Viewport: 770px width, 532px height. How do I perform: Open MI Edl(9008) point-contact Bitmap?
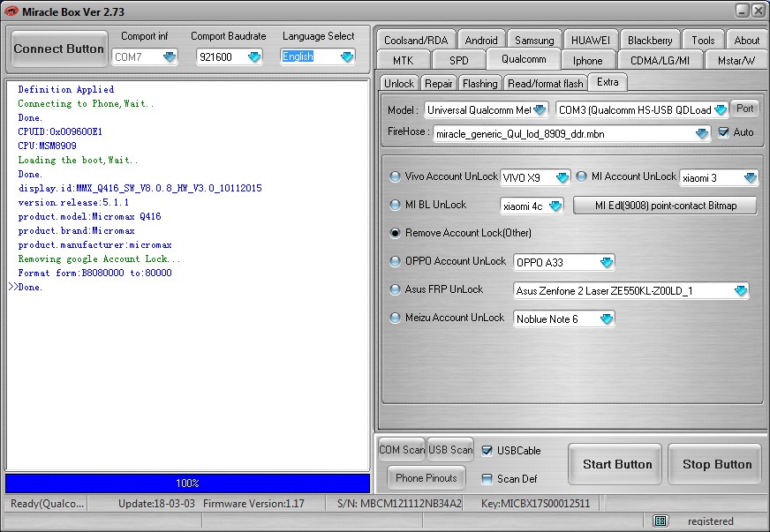click(666, 206)
